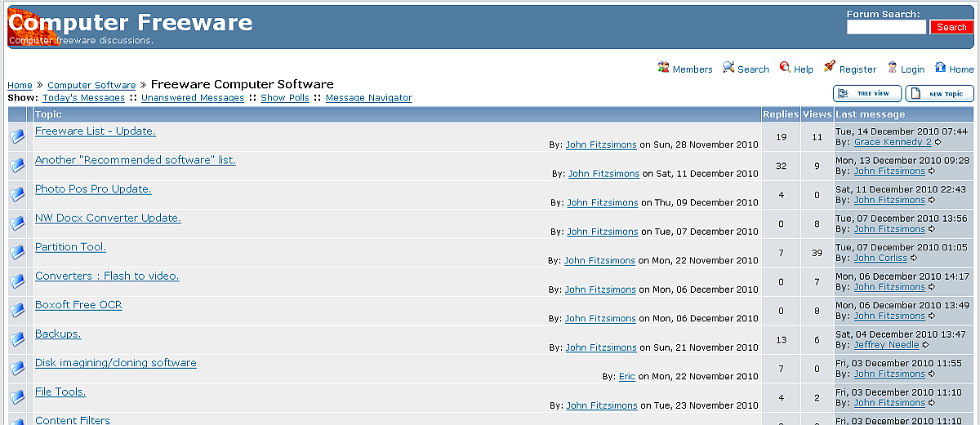Image resolution: width=980 pixels, height=425 pixels.
Task: View Jeffrey Needle's profile link
Action: coord(886,345)
